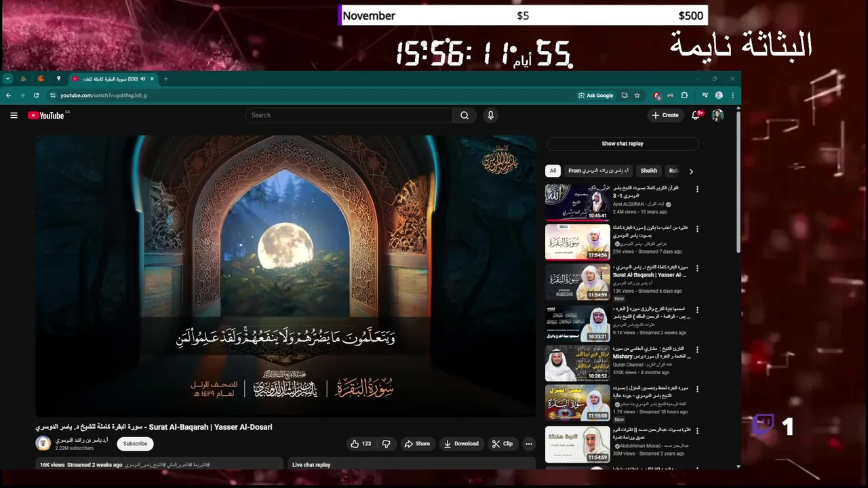Open new browser tab plus button

click(x=165, y=79)
